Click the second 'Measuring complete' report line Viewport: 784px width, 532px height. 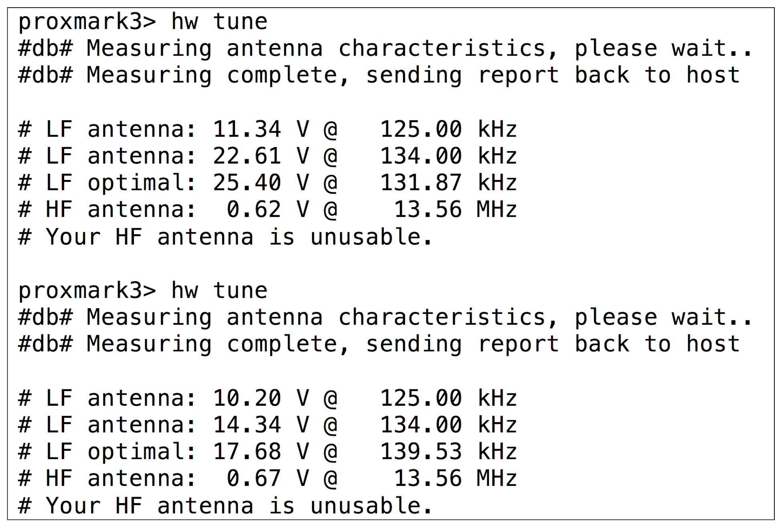pos(379,345)
